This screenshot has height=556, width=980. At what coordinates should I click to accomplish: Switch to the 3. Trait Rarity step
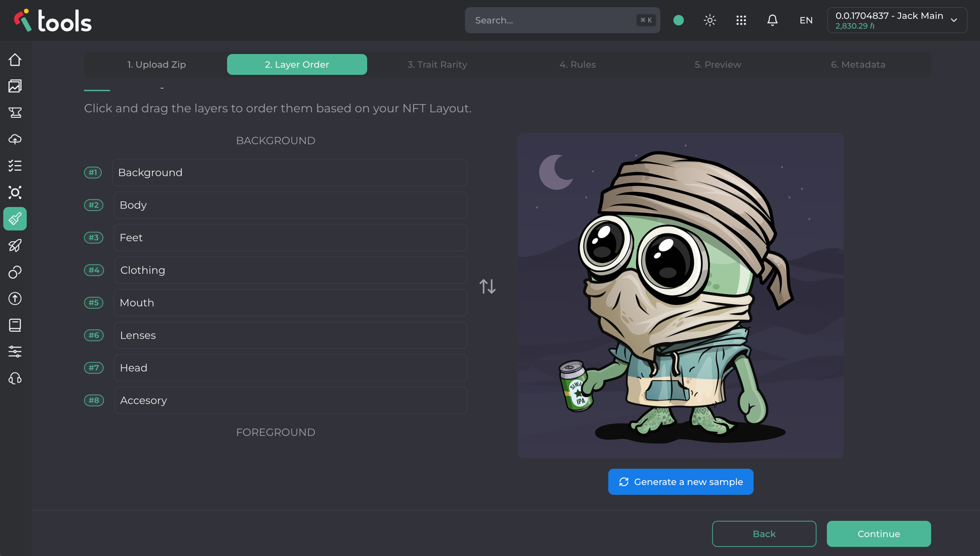coord(437,65)
